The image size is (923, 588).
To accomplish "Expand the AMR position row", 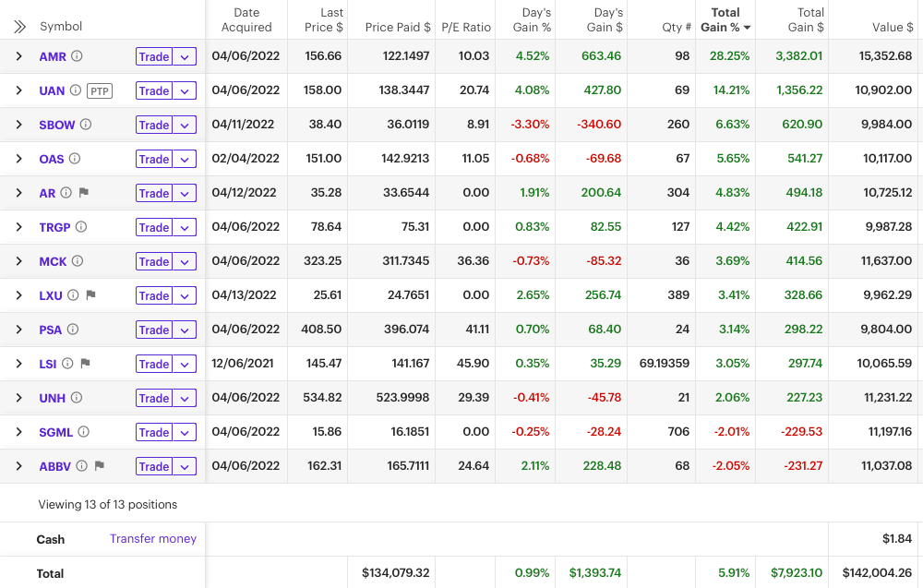I will click(18, 56).
